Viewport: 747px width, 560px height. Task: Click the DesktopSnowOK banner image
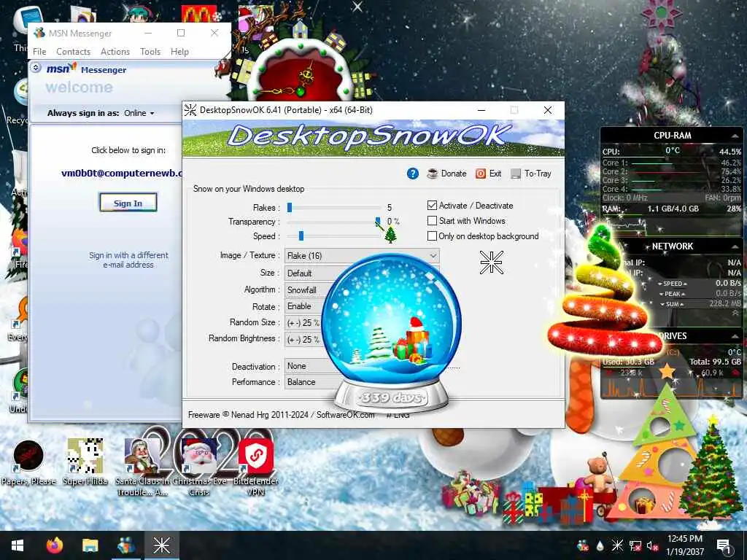point(373,138)
